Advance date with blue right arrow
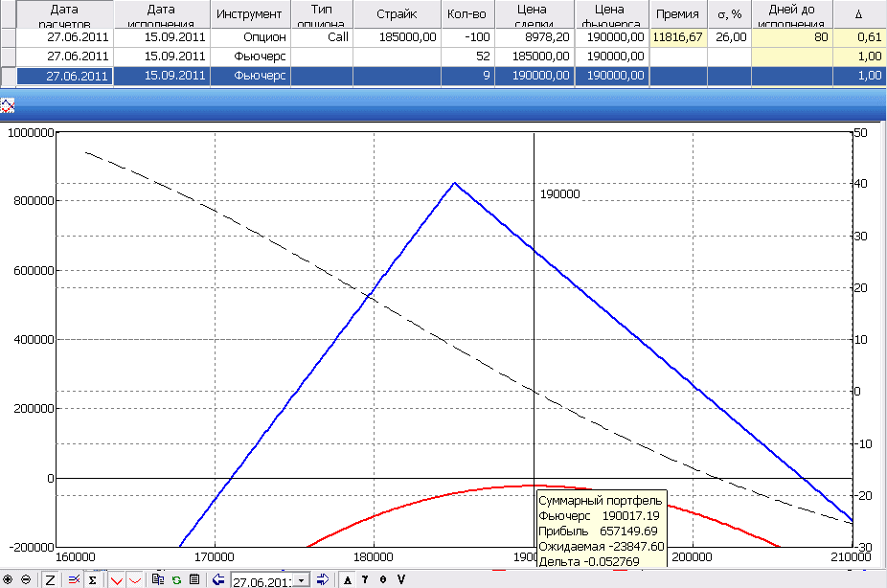Image resolution: width=887 pixels, height=588 pixels. coord(323,579)
